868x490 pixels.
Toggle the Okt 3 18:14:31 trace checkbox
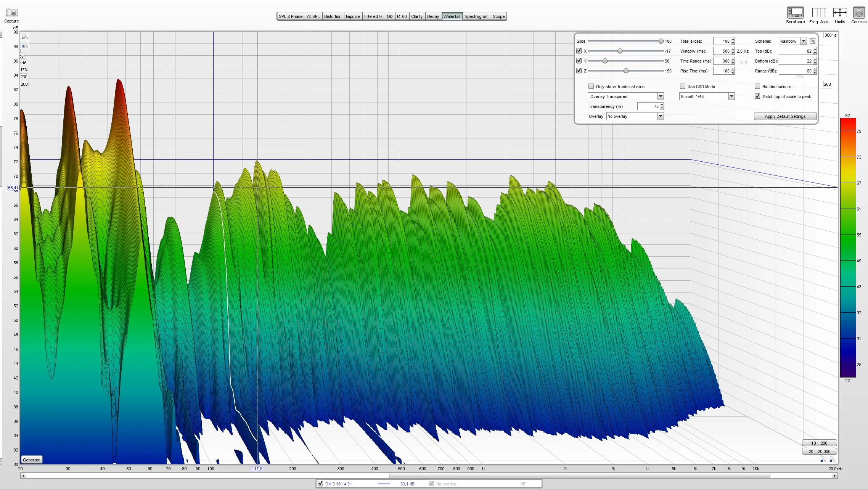pyautogui.click(x=320, y=484)
